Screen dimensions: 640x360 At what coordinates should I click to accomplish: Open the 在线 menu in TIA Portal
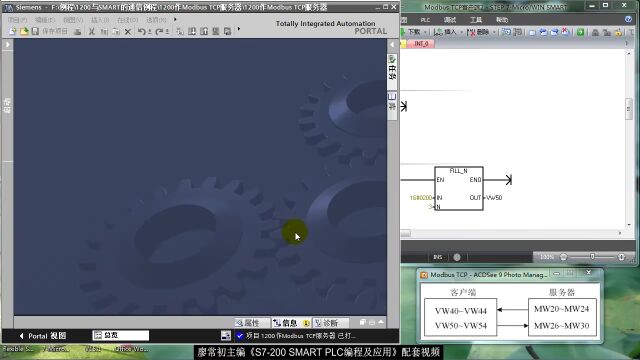pyautogui.click(x=127, y=20)
